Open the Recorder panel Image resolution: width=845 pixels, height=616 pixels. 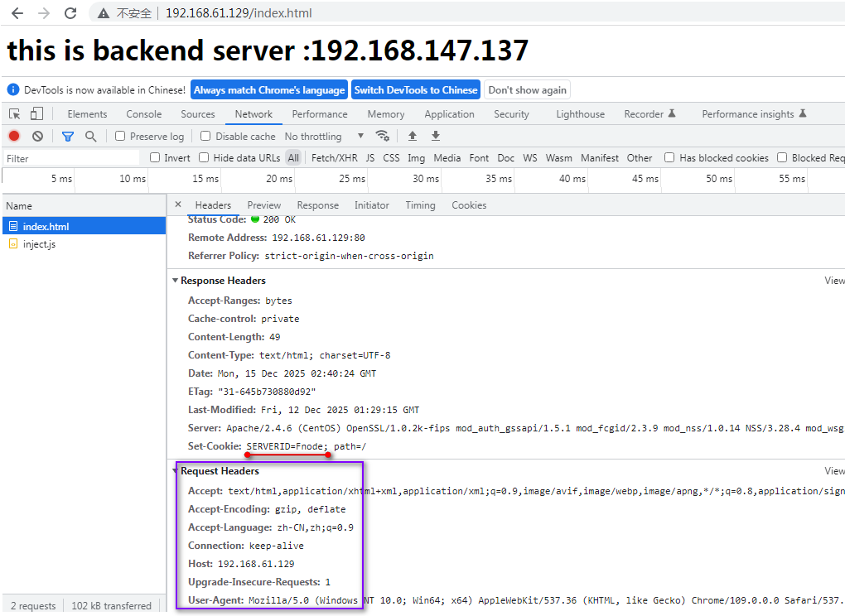tap(649, 114)
